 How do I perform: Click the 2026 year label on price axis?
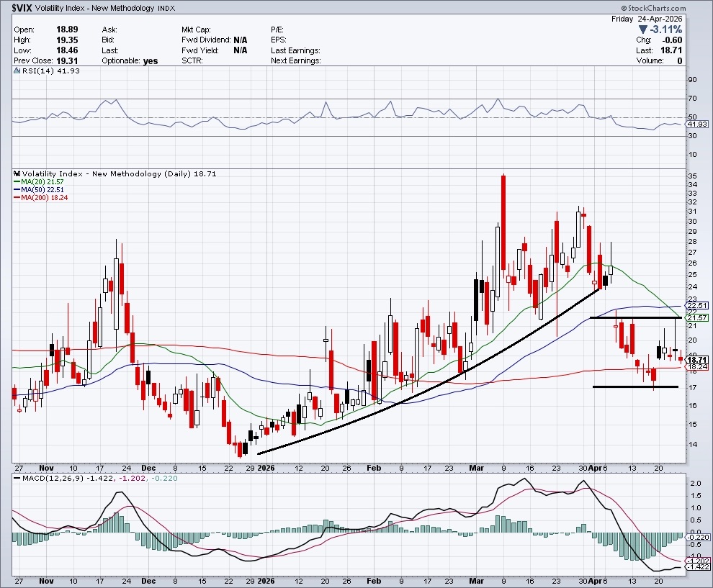click(x=266, y=467)
